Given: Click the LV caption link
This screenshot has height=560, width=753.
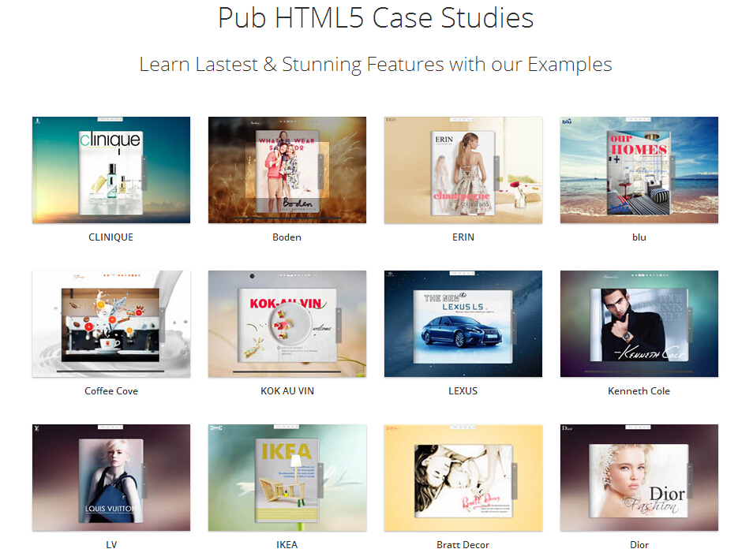Looking at the screenshot, I should 111,545.
